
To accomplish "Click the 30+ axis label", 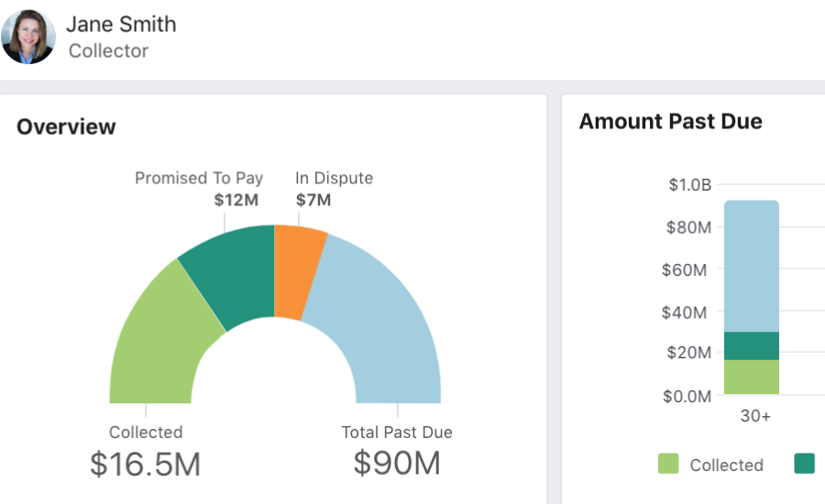I will coord(755,416).
